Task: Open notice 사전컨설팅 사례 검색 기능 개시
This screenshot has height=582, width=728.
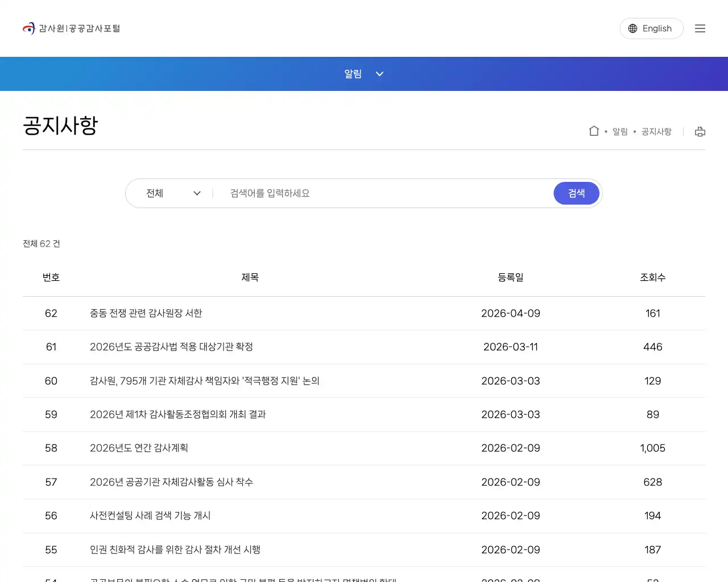Action: coord(150,516)
